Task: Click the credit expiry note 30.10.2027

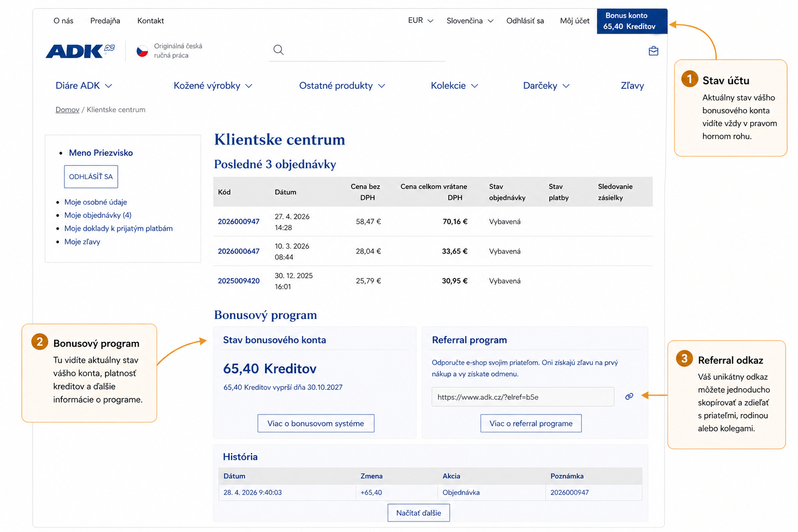Action: (283, 388)
